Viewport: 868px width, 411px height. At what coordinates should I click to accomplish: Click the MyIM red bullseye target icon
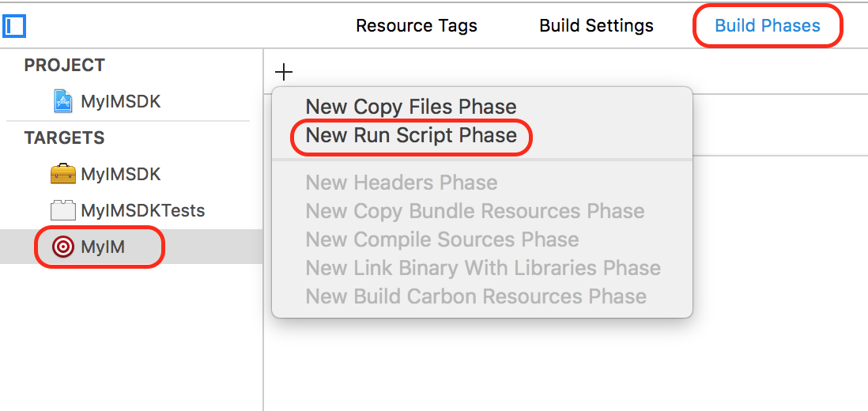point(63,247)
